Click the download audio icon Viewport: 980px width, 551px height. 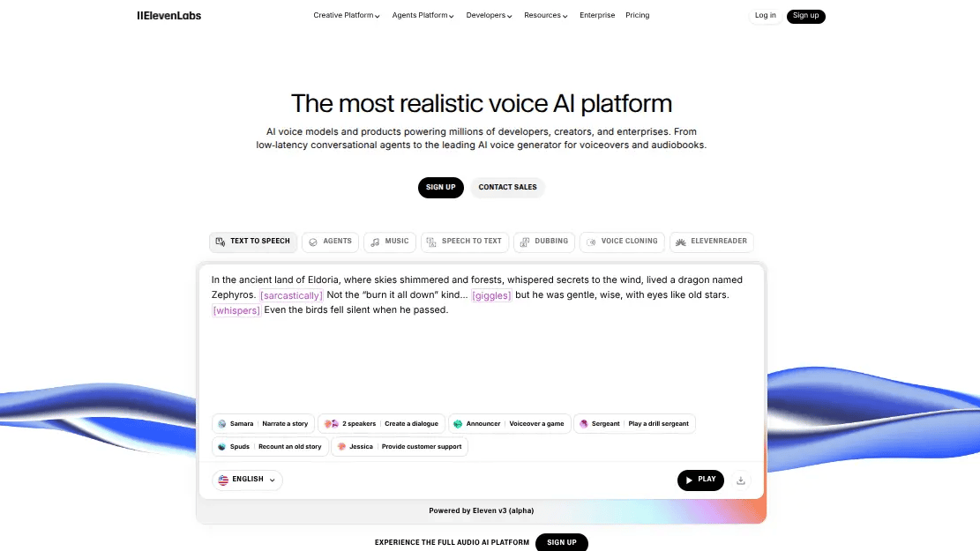point(741,480)
